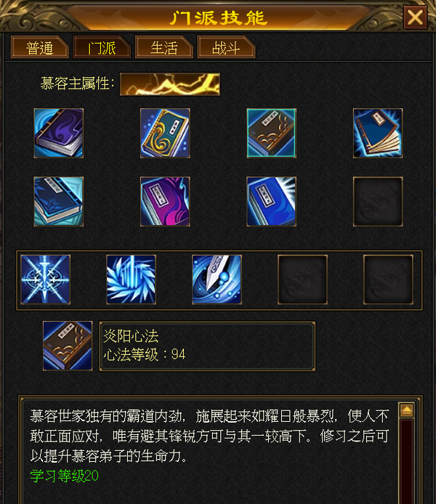
Task: Select the dark blue book on teal background
Action: (59, 202)
